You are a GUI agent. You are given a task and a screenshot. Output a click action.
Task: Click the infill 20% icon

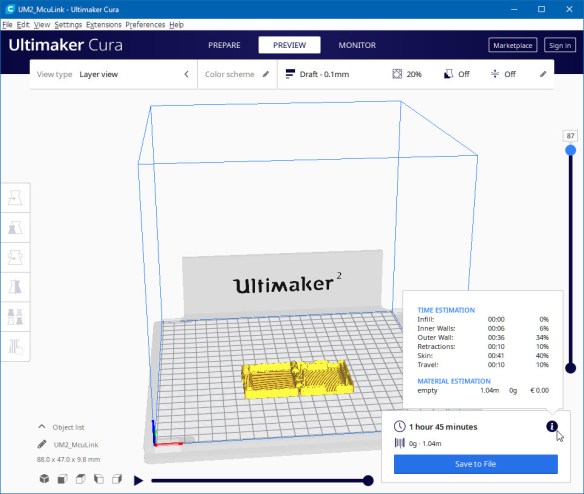397,74
